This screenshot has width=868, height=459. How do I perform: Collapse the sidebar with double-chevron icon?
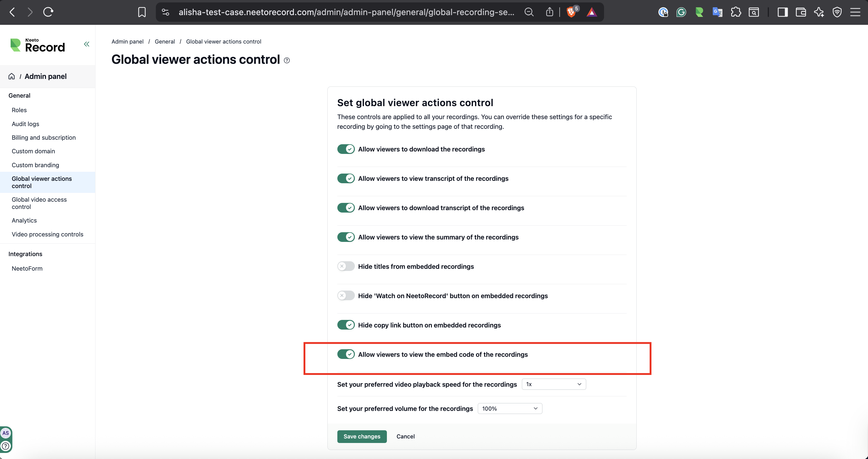coord(87,44)
